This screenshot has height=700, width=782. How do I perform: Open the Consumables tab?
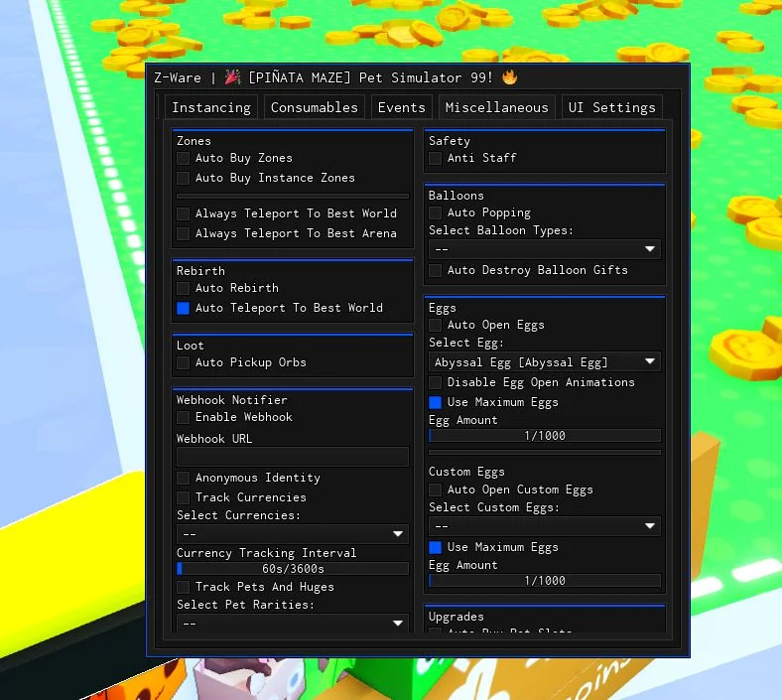[x=315, y=107]
